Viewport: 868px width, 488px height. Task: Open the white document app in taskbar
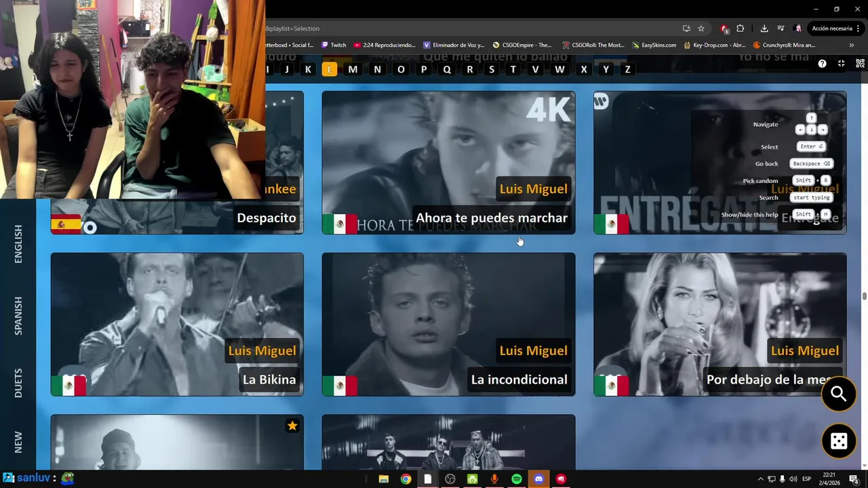(x=428, y=479)
